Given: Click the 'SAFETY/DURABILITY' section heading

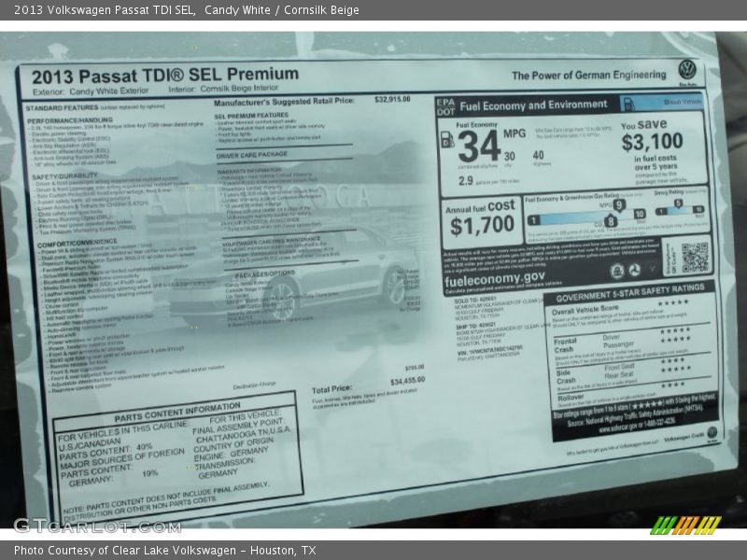Looking at the screenshot, I should (64, 176).
